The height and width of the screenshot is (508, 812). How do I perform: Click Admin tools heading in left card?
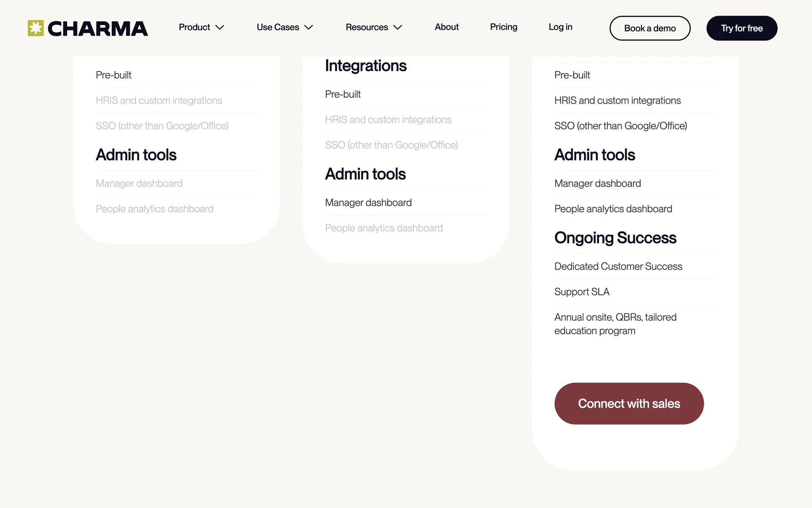(x=136, y=155)
